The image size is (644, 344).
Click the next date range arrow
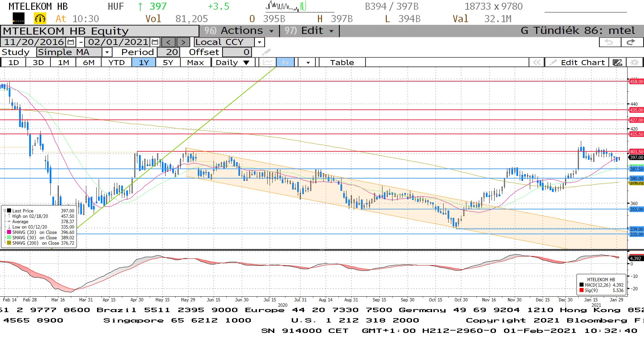coord(183,42)
